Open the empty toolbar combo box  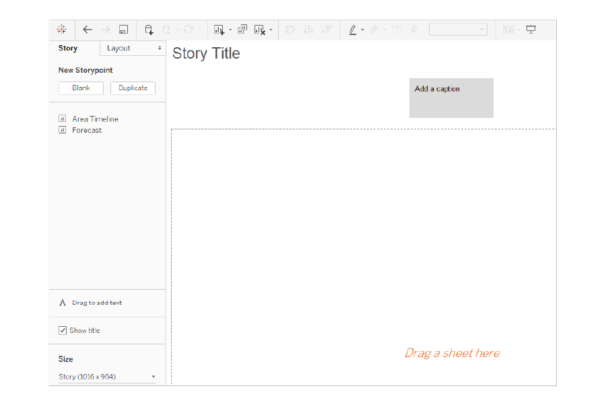pos(458,30)
